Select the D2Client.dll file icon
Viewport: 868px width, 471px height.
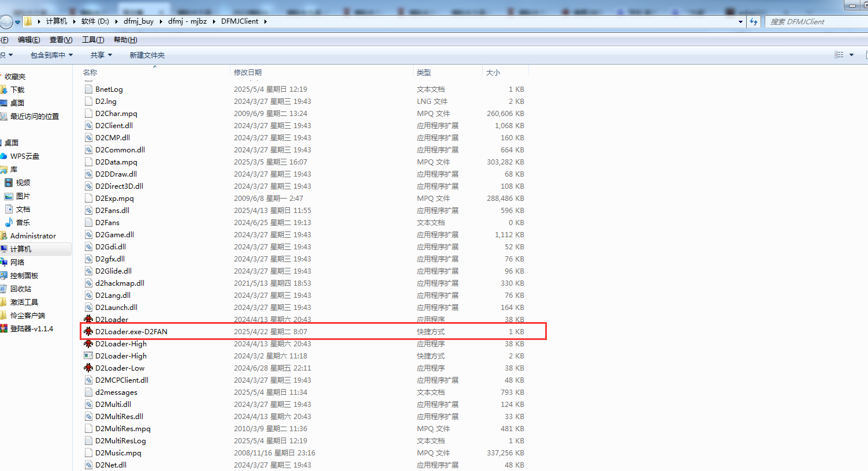(88, 126)
